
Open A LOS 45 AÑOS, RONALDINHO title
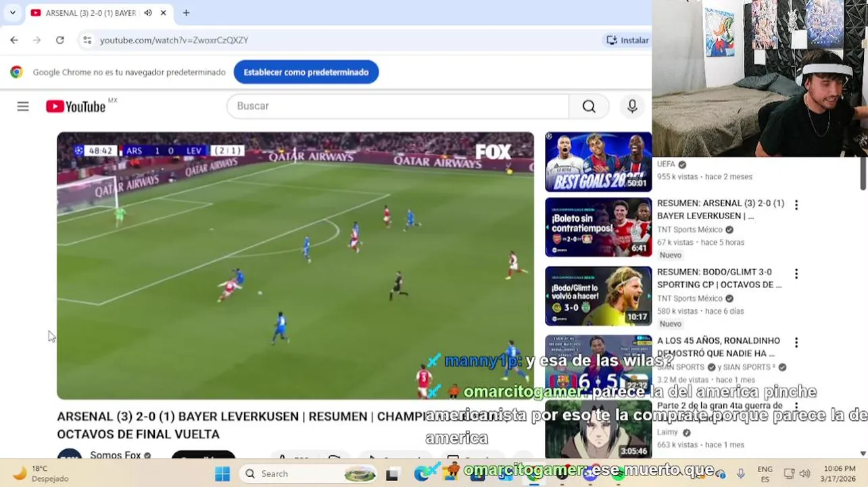(719, 347)
